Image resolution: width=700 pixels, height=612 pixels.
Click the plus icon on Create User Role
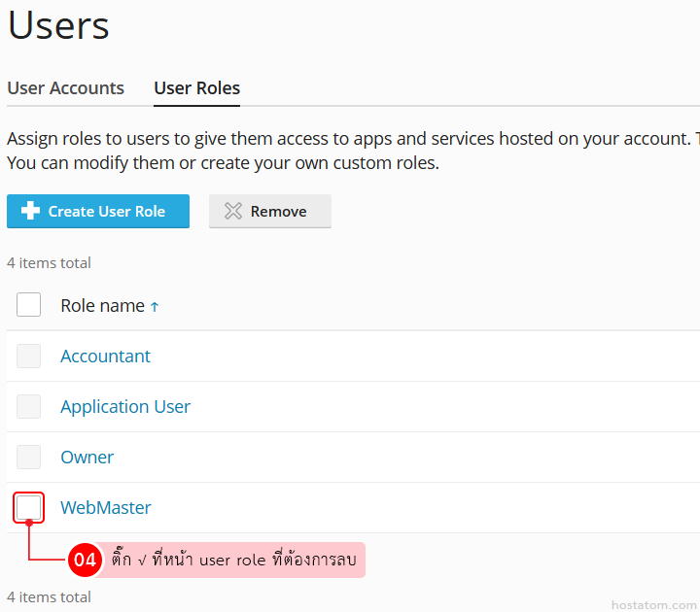pyautogui.click(x=30, y=211)
